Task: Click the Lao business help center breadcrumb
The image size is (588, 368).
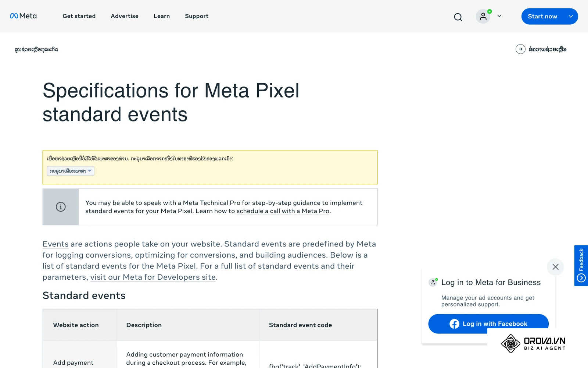Action: coord(36,49)
